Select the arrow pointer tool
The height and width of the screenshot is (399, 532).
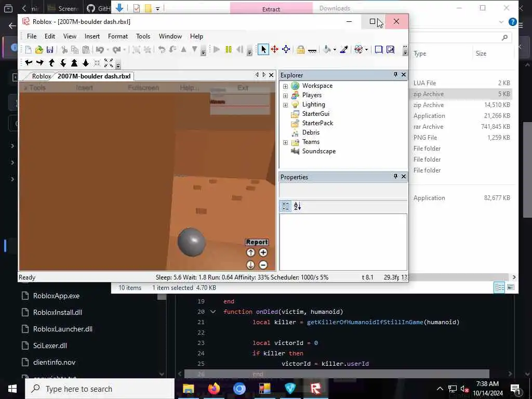point(263,49)
